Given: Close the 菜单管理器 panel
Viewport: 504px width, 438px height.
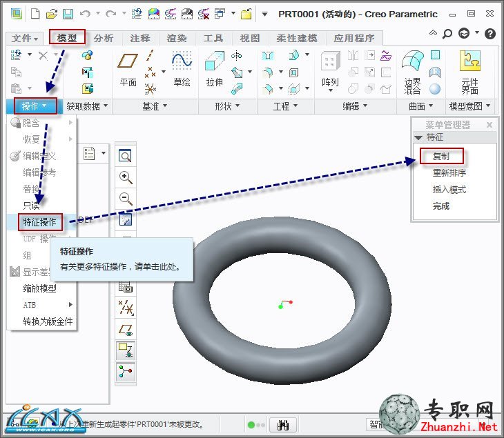Looking at the screenshot, I should tap(490, 125).
